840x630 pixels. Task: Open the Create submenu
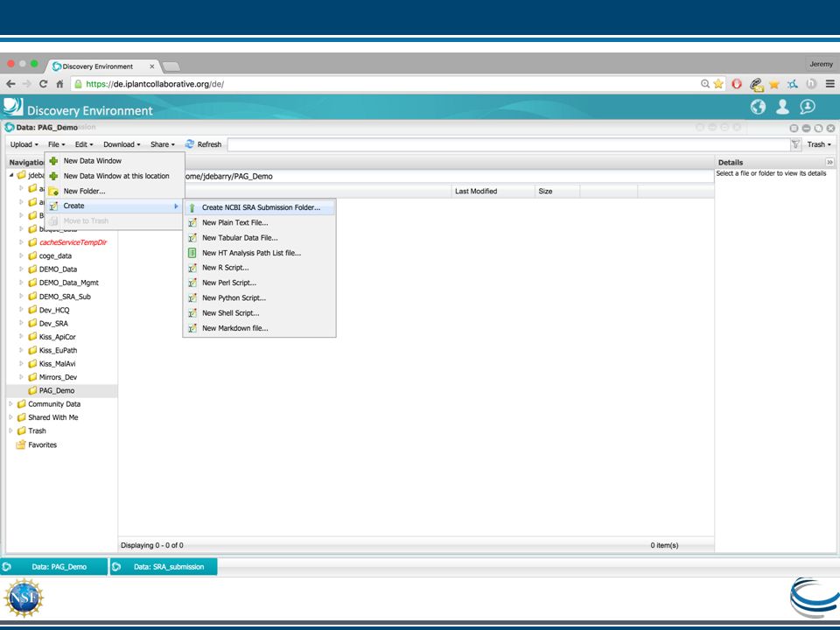click(115, 206)
